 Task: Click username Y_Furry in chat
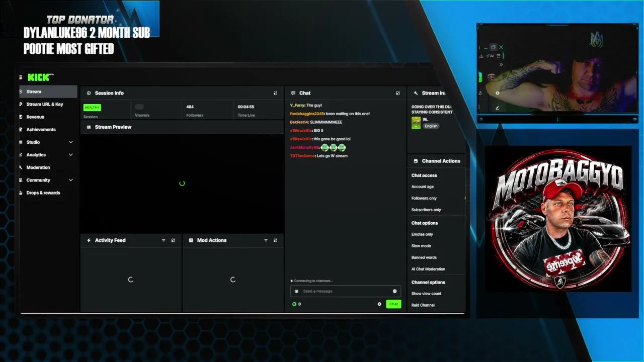click(297, 105)
